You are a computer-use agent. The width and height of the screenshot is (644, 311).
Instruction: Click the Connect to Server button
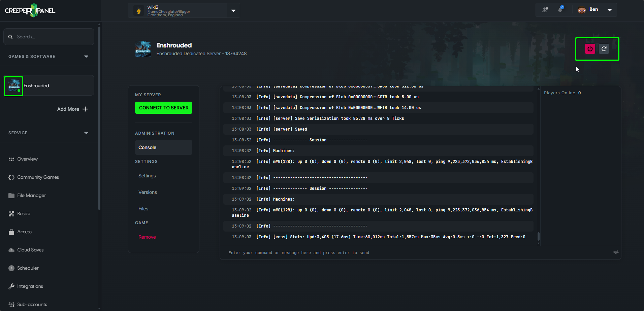coord(164,108)
